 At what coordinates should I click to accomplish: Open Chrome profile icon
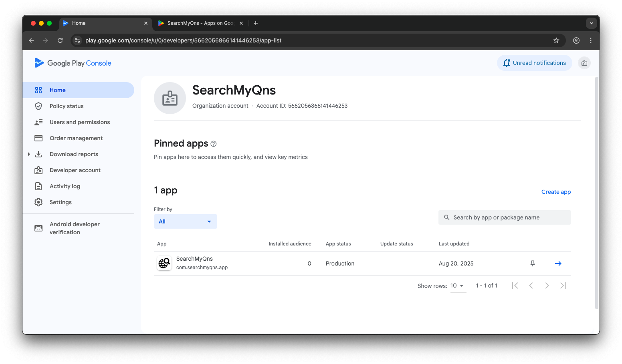pos(576,40)
